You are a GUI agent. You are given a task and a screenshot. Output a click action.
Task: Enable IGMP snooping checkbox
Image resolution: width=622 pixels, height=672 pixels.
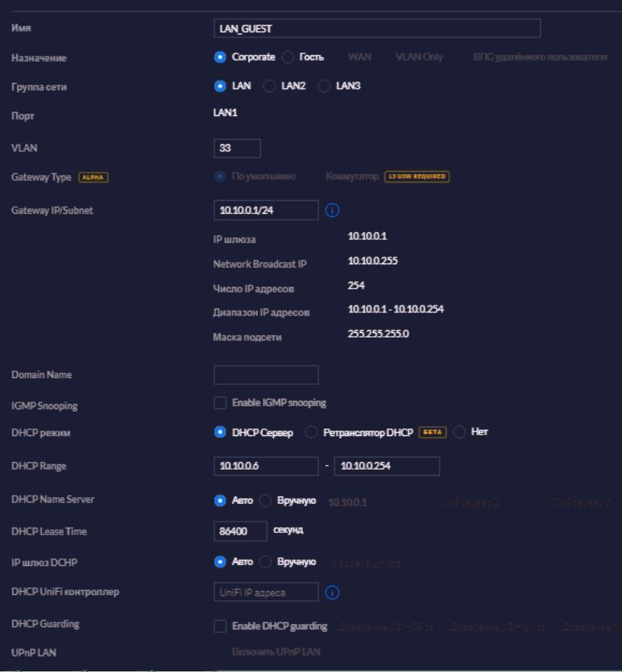(221, 403)
